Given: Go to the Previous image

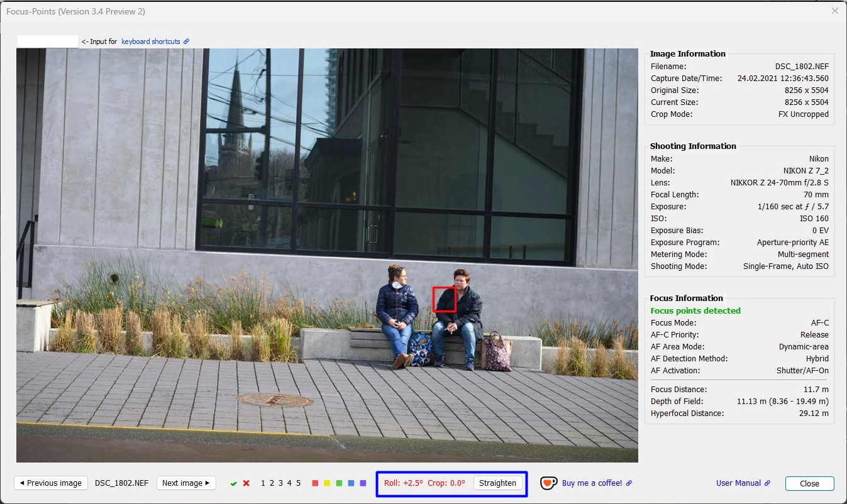Looking at the screenshot, I should (51, 483).
